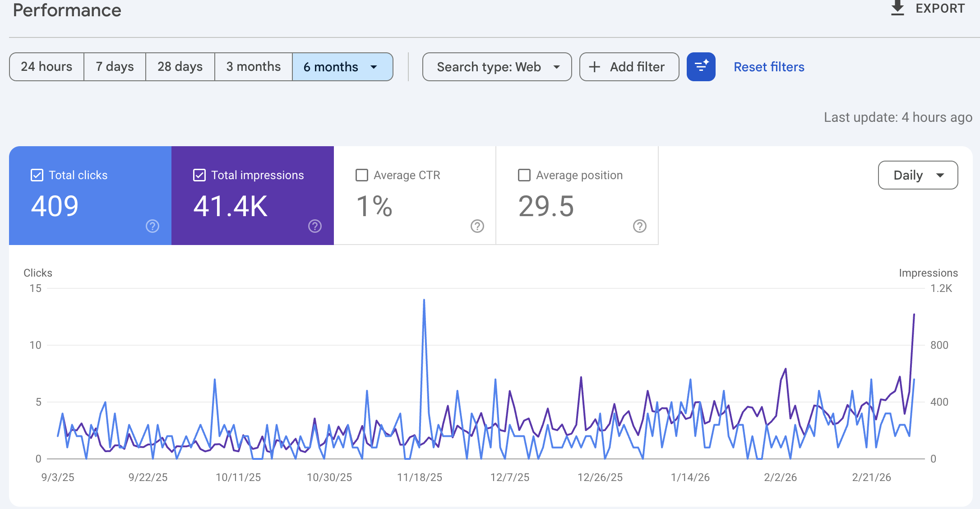980x509 pixels.
Task: Switch to the 24 hours view
Action: (46, 66)
